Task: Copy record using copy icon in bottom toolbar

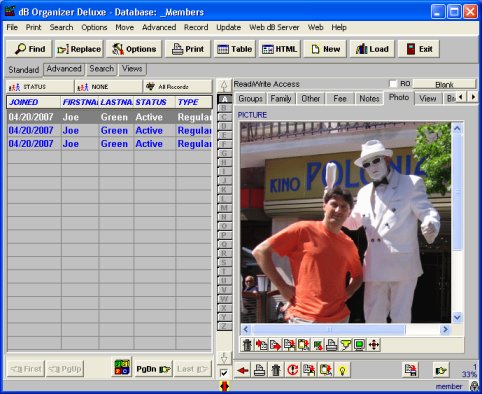Action: click(x=309, y=370)
